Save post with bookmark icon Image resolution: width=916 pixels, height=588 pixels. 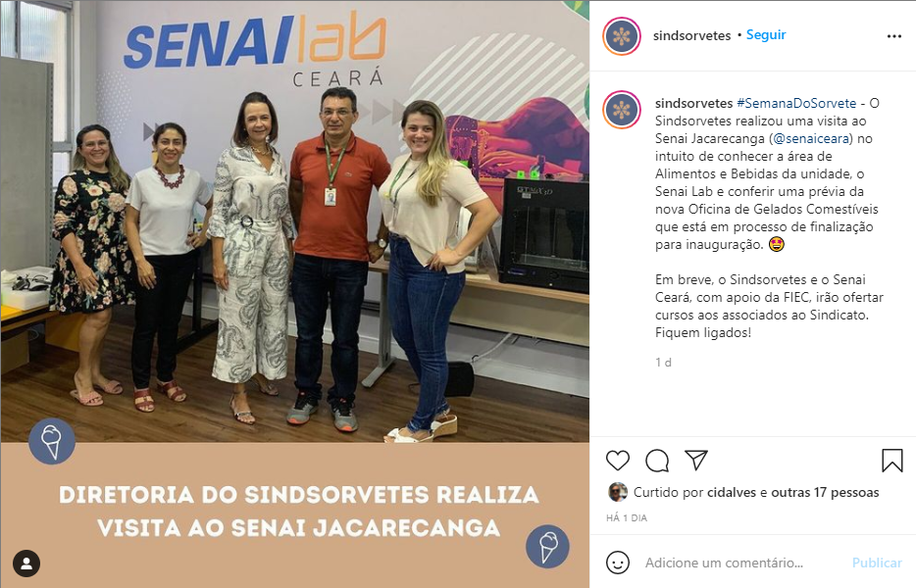pyautogui.click(x=892, y=461)
